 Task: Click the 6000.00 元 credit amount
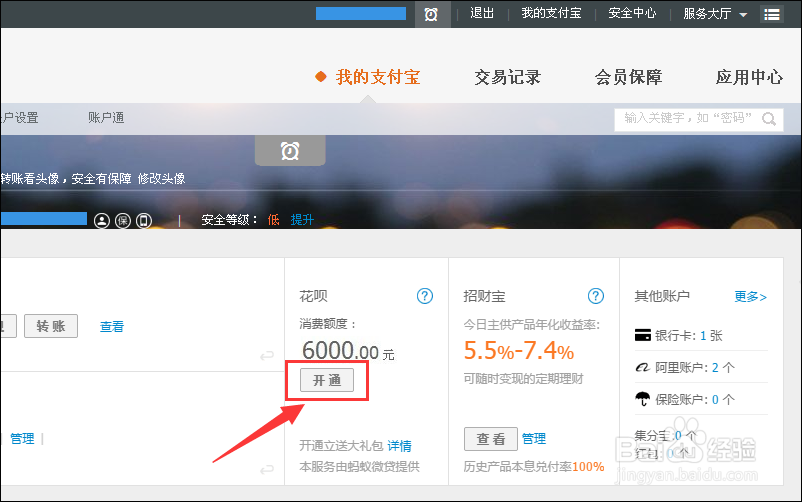348,351
